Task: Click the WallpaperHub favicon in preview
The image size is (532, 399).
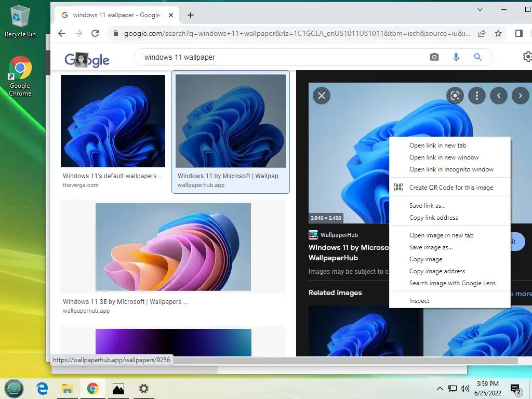Action: coord(313,234)
